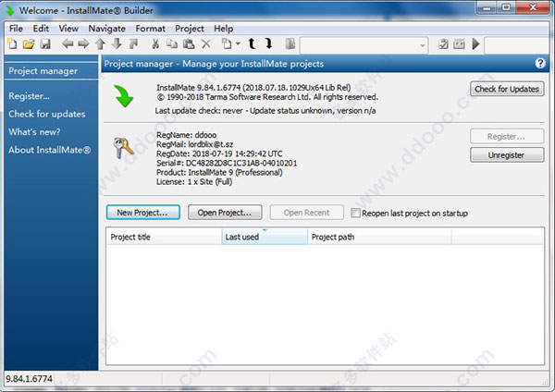Sort by Project title column header
This screenshot has height=392, width=555.
164,237
